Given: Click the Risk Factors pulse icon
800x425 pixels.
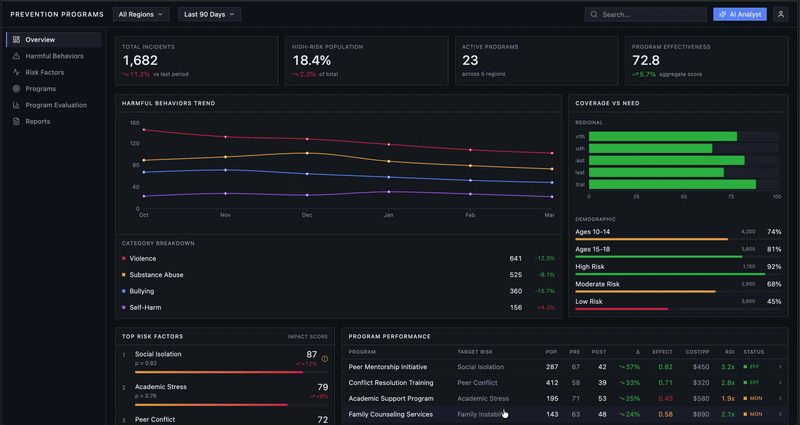Looking at the screenshot, I should point(16,72).
